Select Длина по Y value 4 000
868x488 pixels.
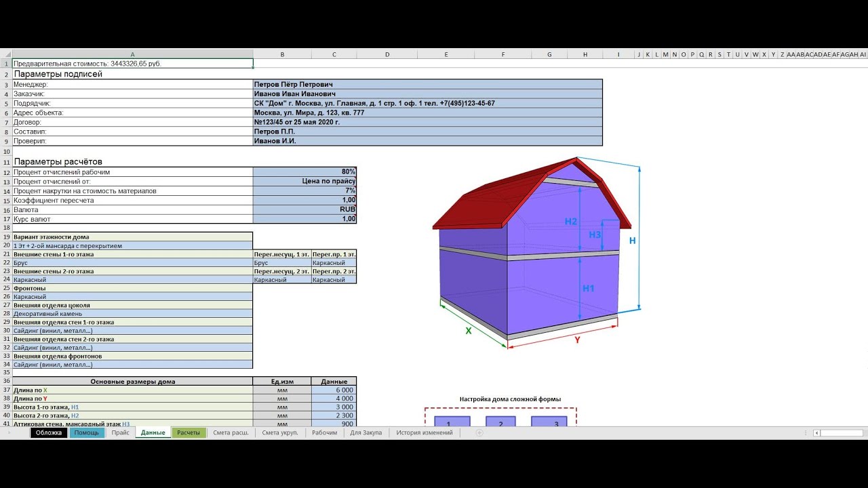pos(334,399)
